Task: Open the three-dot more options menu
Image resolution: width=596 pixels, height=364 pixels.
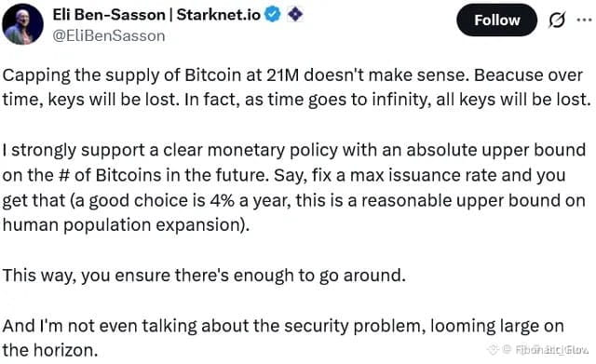Action: 584,20
